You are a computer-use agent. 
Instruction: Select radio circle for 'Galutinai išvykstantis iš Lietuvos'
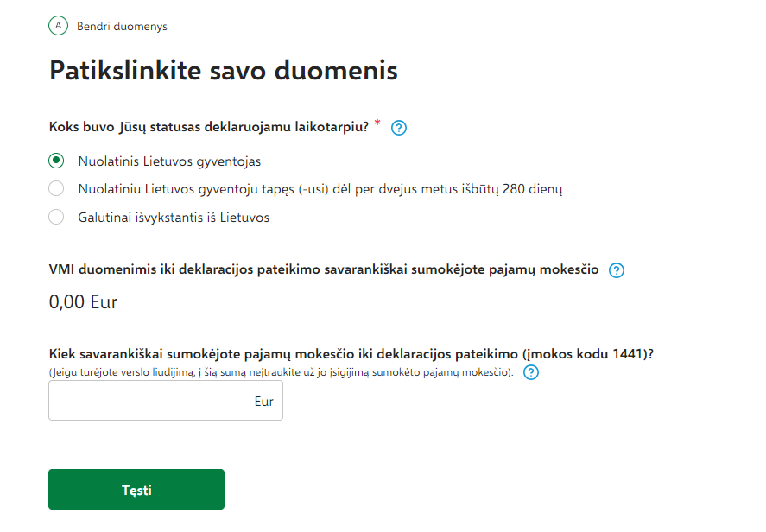[x=56, y=218]
